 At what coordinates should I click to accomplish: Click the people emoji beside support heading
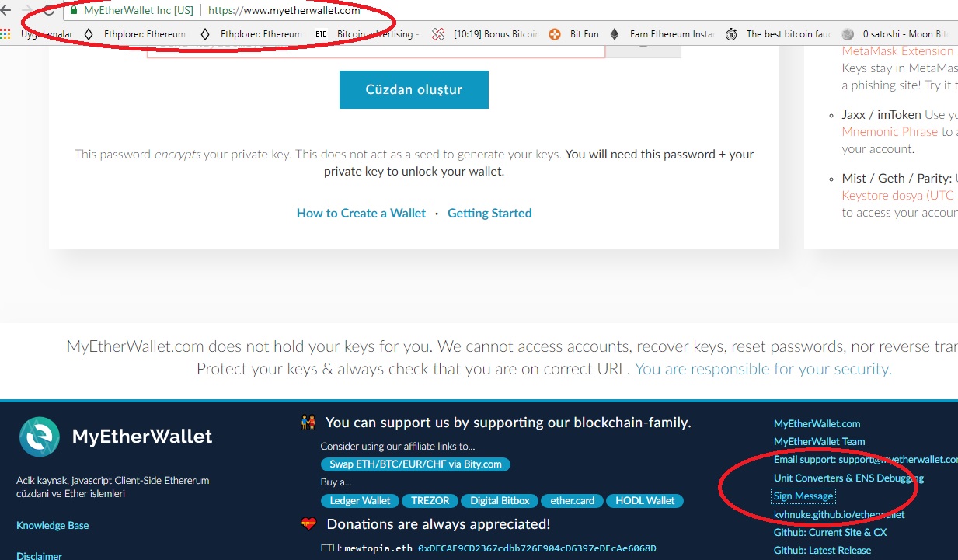(x=308, y=423)
